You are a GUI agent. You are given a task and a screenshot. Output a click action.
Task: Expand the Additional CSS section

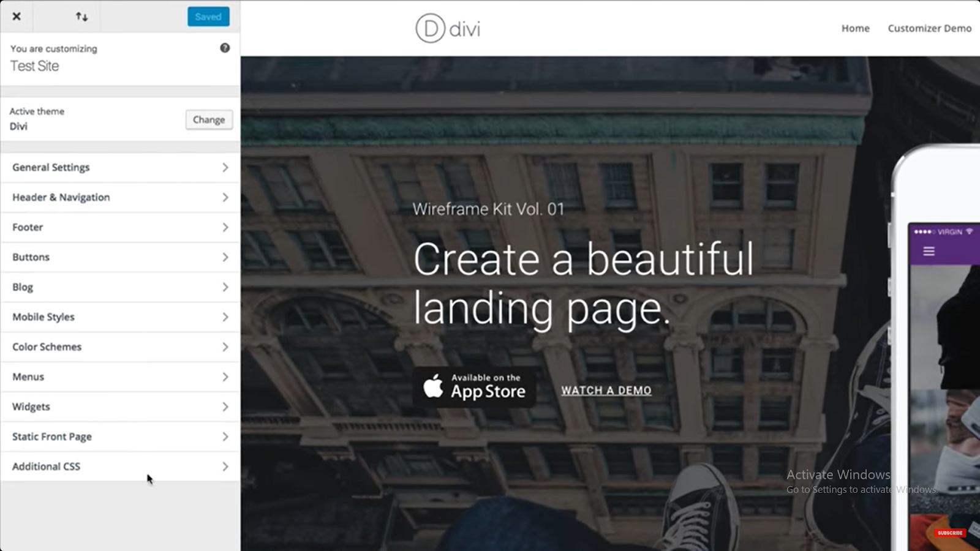(120, 466)
